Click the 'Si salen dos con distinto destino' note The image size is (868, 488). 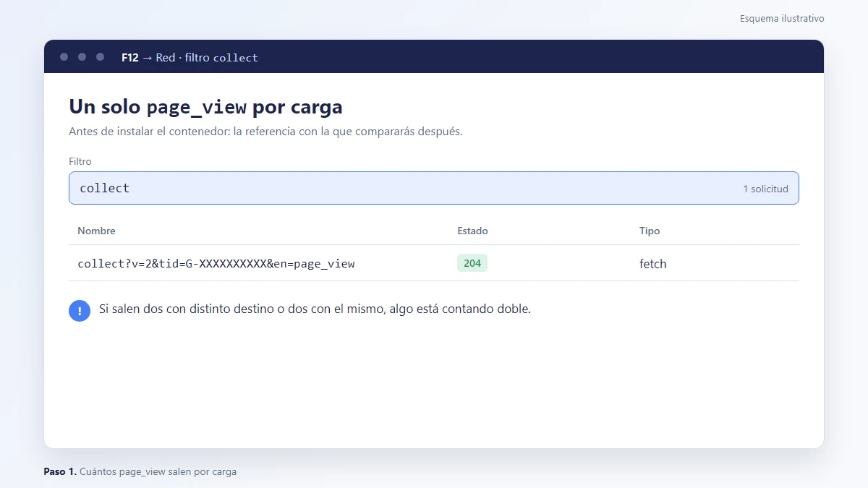pyautogui.click(x=315, y=309)
